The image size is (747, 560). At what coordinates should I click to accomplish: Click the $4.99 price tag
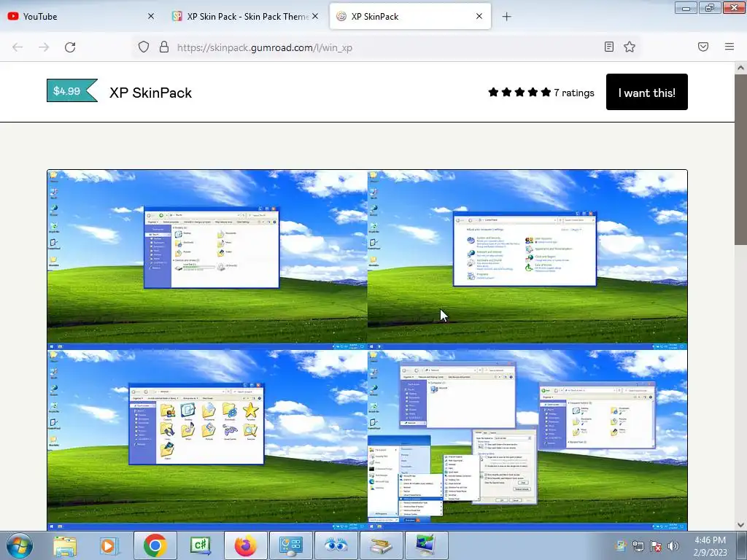[x=72, y=90]
